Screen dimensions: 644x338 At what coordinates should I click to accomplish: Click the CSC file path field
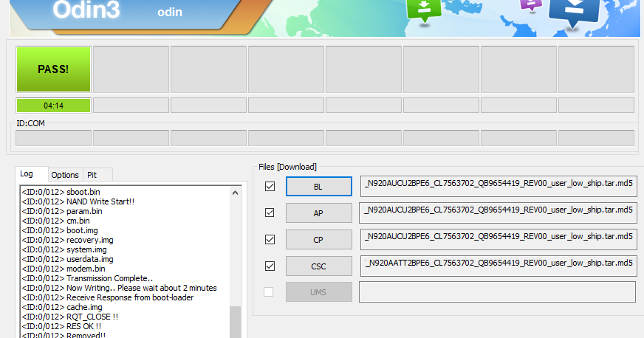pyautogui.click(x=499, y=266)
